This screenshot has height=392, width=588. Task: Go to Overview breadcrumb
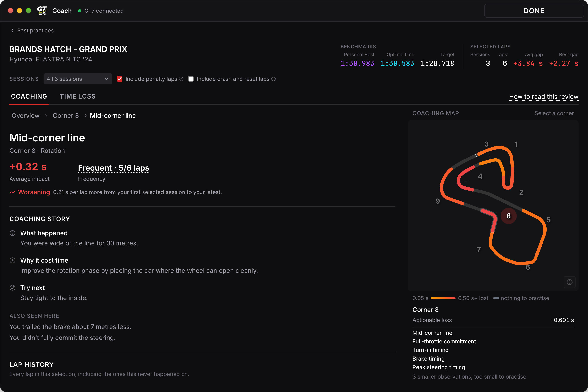coord(26,116)
